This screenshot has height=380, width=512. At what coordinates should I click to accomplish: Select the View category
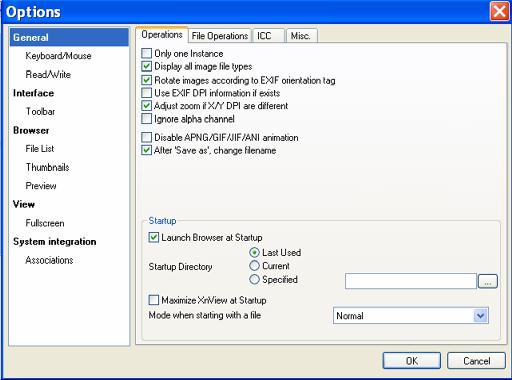(x=24, y=204)
